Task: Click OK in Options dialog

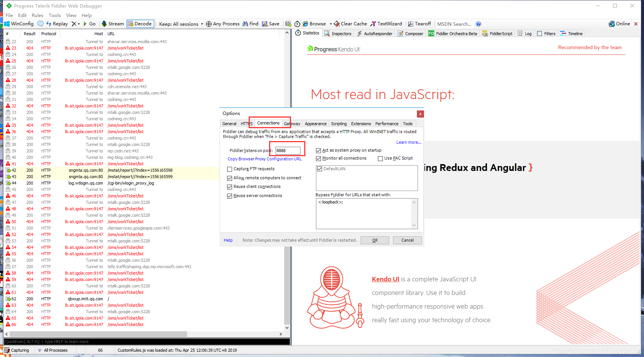Action: click(x=375, y=240)
